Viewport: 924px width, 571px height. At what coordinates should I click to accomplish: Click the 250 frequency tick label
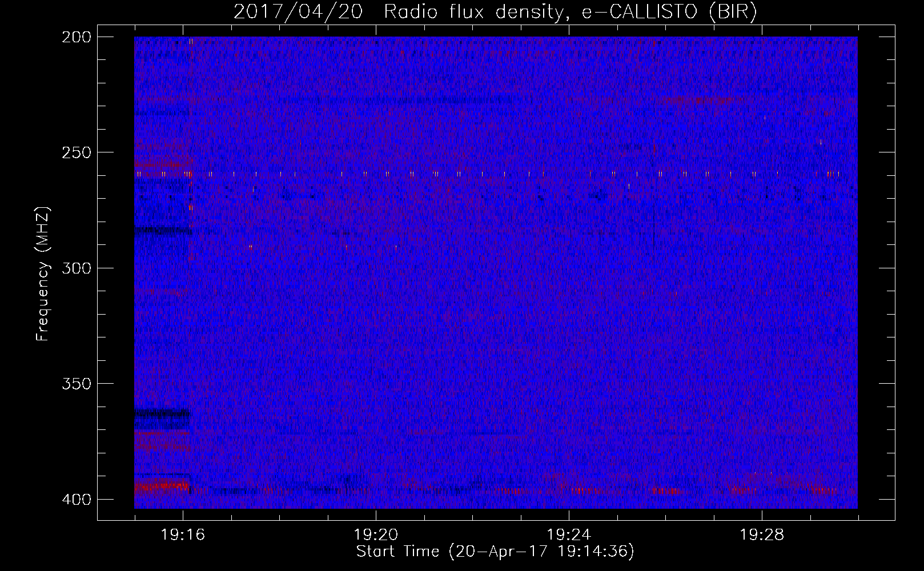tap(76, 152)
